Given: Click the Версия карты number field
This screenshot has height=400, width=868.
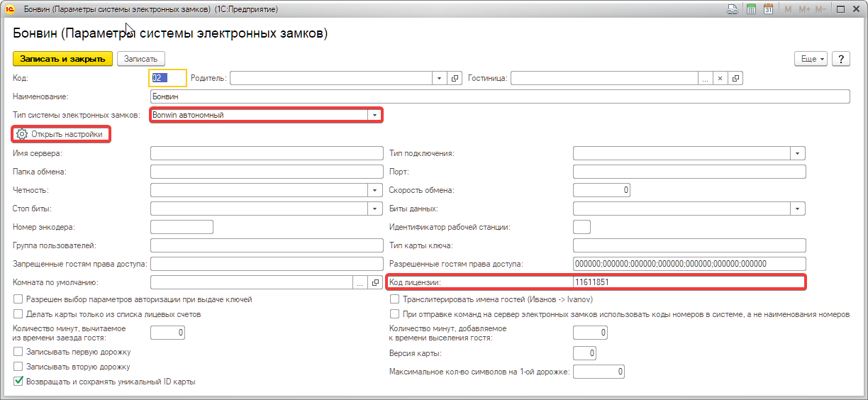Looking at the screenshot, I should (x=584, y=353).
